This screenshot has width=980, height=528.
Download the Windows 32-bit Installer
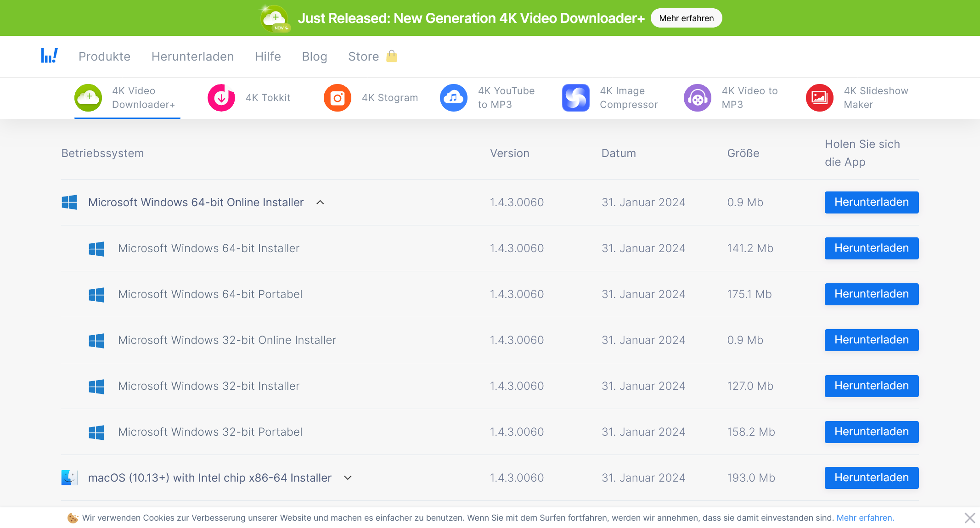[x=871, y=386]
